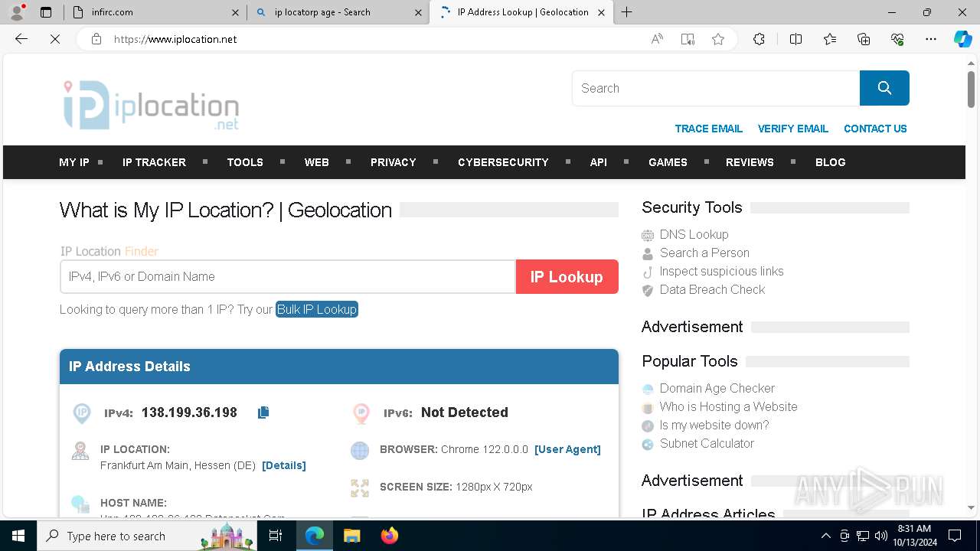The height and width of the screenshot is (551, 980).
Task: Open IP location [Details] link
Action: click(x=284, y=465)
